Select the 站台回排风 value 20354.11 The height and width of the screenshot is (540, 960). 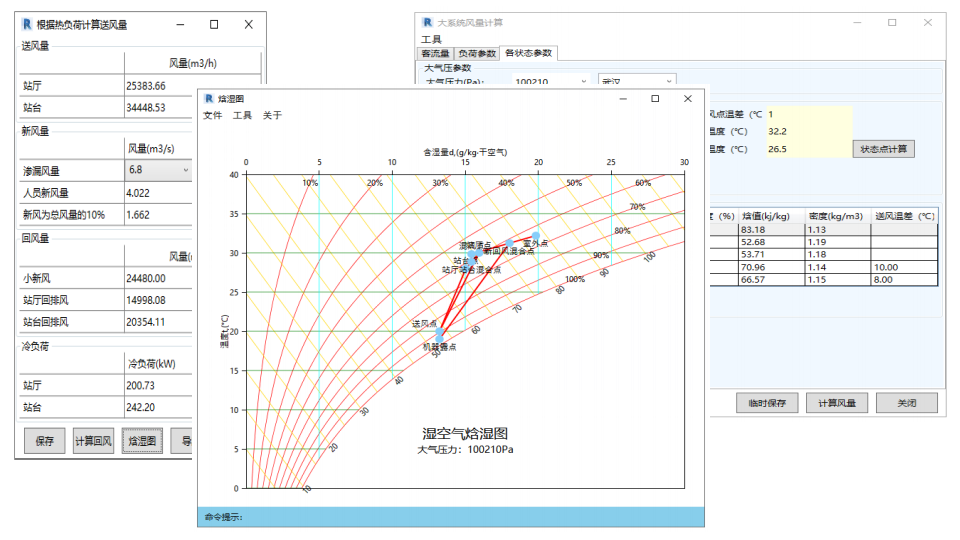(x=146, y=322)
